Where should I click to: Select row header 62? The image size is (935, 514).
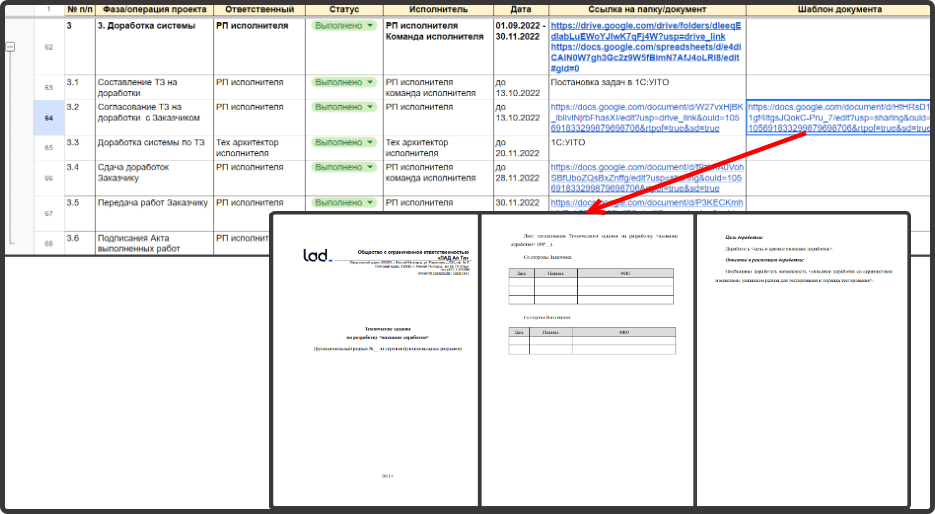click(48, 47)
